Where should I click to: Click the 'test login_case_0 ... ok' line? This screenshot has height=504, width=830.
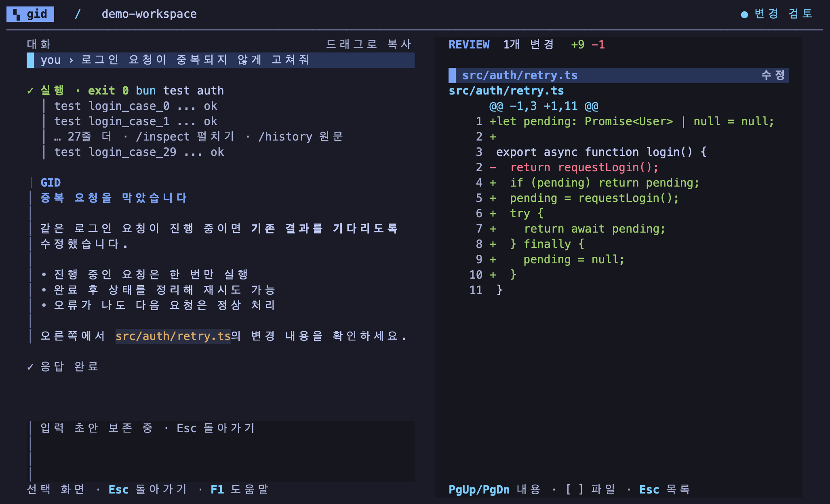tap(136, 106)
